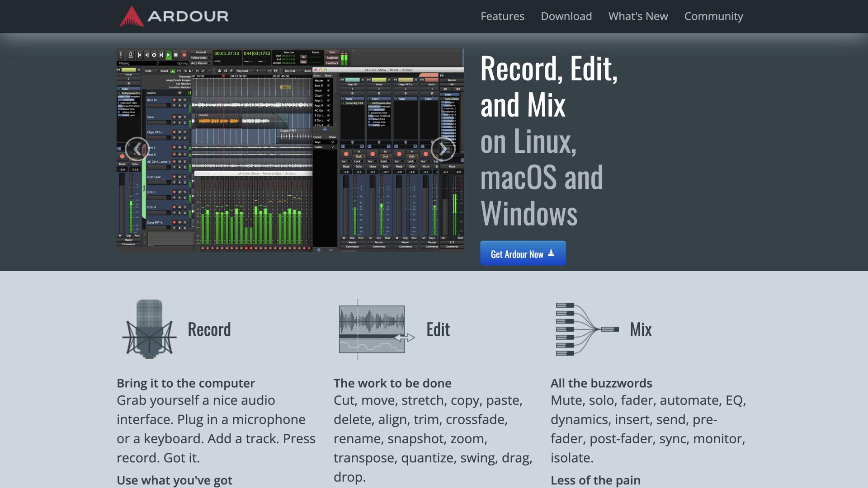Click the red transport record button
868x488 pixels.
(x=184, y=55)
